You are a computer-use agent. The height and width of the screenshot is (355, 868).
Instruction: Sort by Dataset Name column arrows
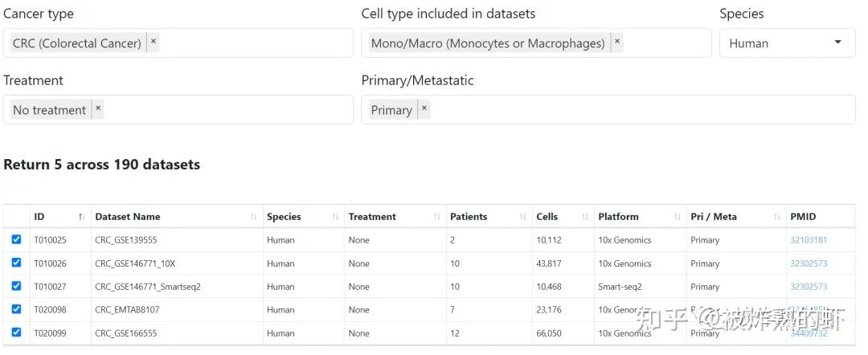[253, 217]
